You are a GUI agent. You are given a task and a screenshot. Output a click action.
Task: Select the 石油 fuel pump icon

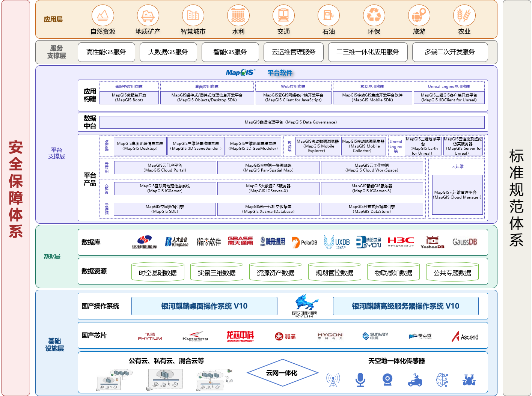pyautogui.click(x=329, y=15)
